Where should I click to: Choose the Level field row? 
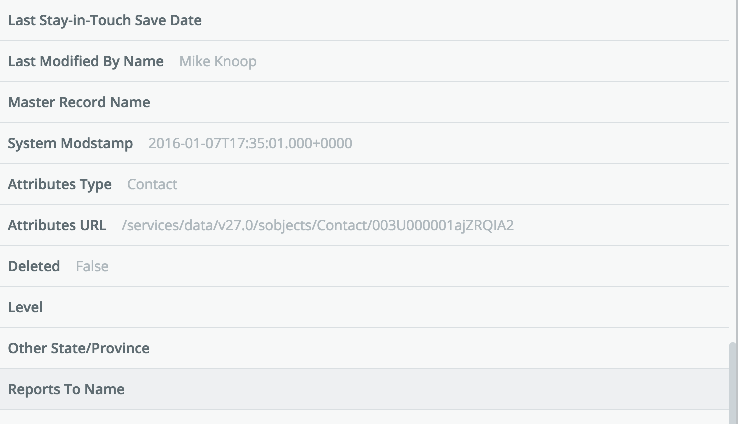pyautogui.click(x=364, y=307)
